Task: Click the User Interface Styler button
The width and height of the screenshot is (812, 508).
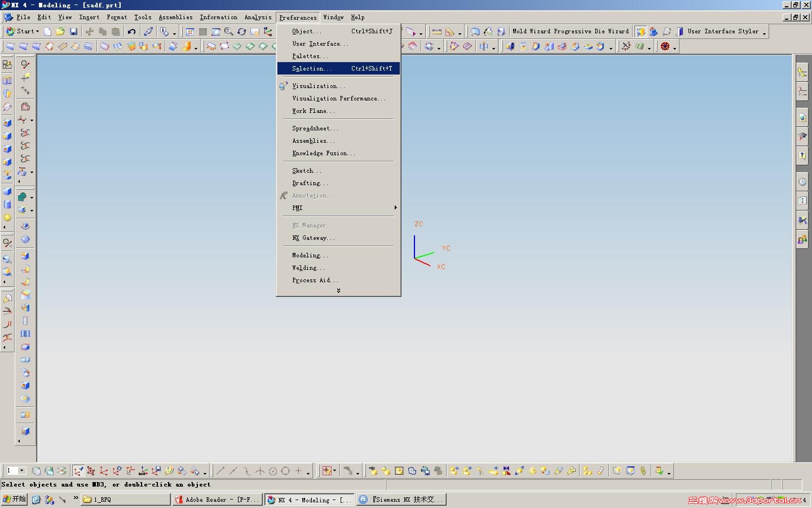Action: 723,32
